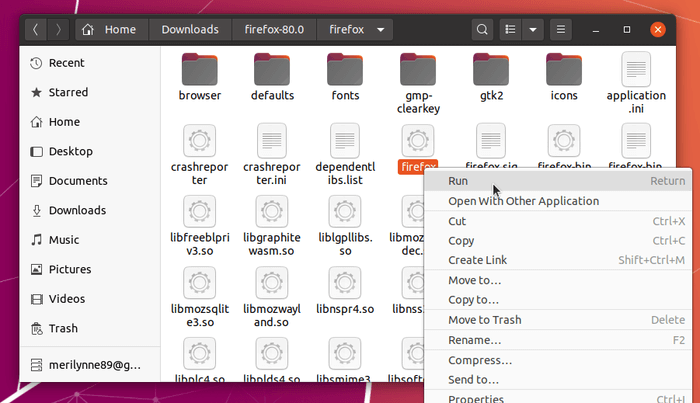Open Starred in the sidebar
Viewport: 700px width, 403px height.
(x=90, y=92)
